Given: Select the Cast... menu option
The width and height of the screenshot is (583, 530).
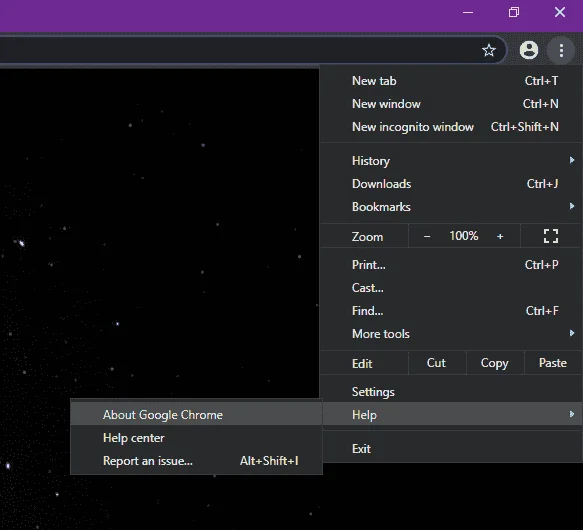Looking at the screenshot, I should [452, 288].
